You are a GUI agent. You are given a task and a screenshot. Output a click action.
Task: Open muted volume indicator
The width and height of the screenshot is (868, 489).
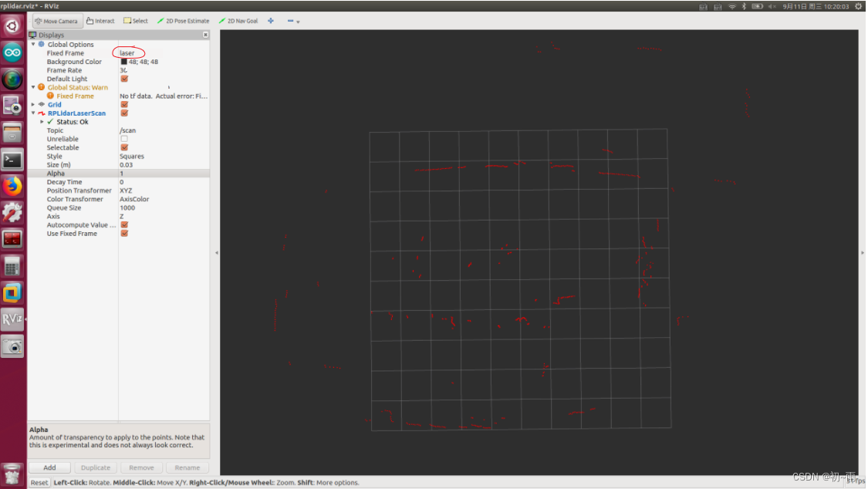pos(772,6)
